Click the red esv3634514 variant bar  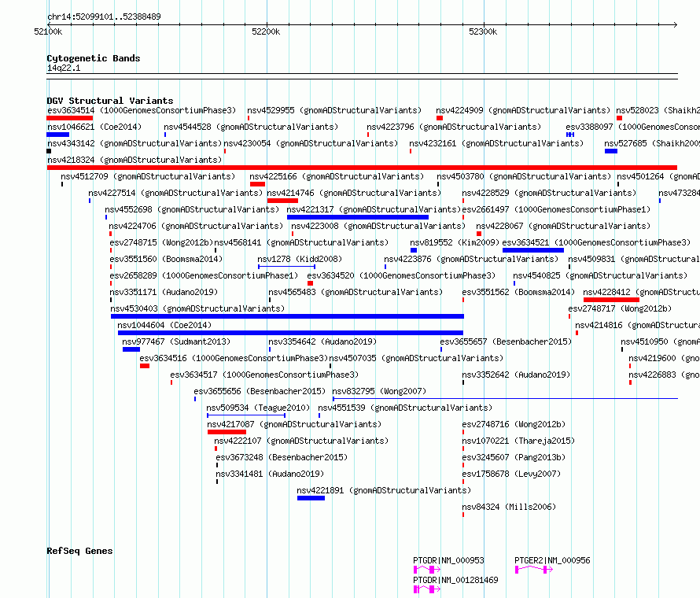coord(70,118)
